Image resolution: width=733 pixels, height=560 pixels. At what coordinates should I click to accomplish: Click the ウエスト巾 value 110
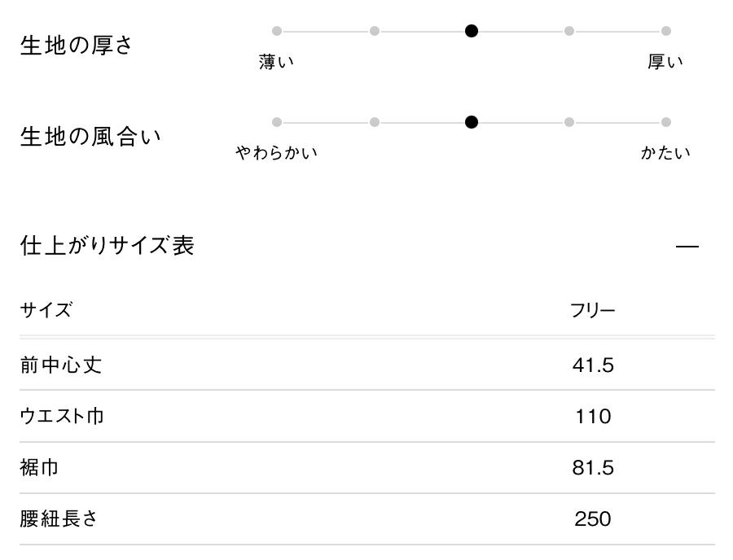coord(592,417)
